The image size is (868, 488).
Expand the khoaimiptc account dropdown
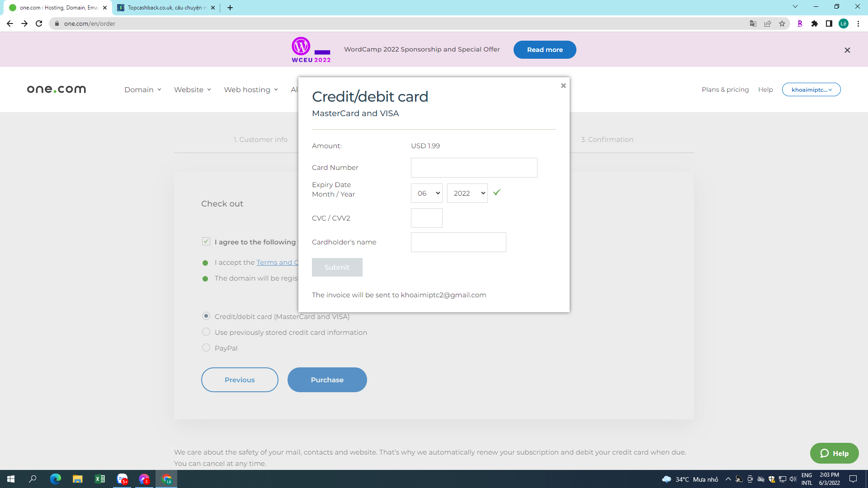coord(811,89)
